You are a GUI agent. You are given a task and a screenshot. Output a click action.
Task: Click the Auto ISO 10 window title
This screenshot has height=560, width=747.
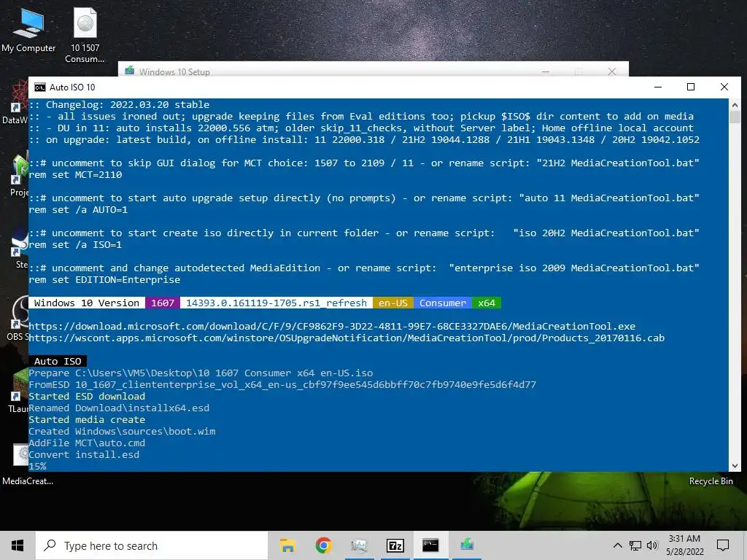[x=72, y=87]
